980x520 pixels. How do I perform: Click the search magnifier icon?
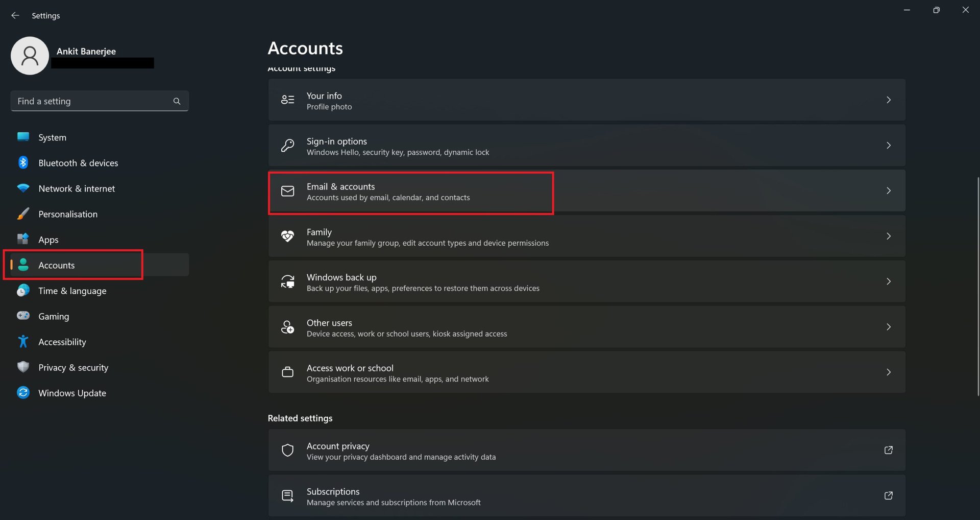177,101
